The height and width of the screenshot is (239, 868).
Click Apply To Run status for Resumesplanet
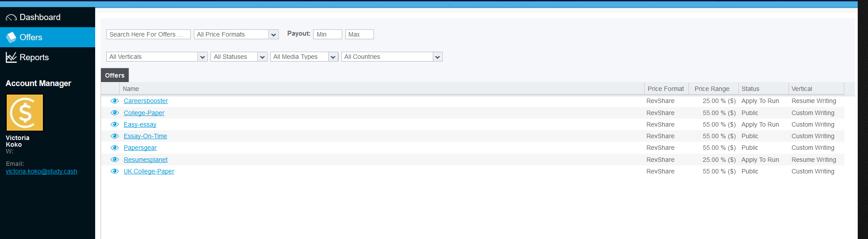pos(760,160)
